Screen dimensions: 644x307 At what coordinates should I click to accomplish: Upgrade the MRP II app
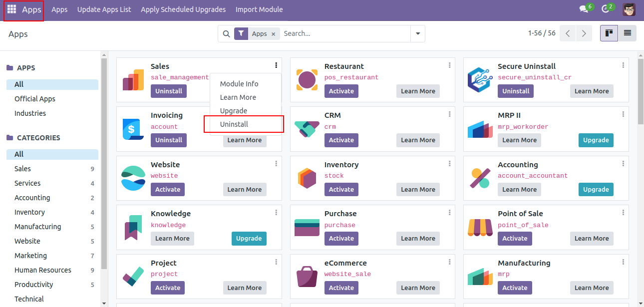pos(596,140)
